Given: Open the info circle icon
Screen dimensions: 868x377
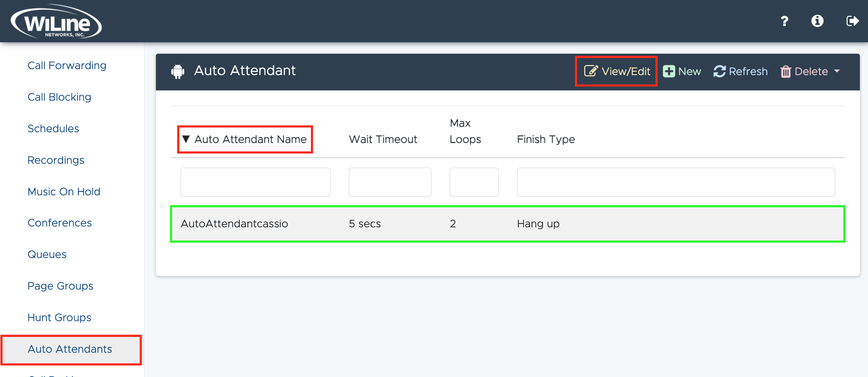Looking at the screenshot, I should click(x=817, y=21).
